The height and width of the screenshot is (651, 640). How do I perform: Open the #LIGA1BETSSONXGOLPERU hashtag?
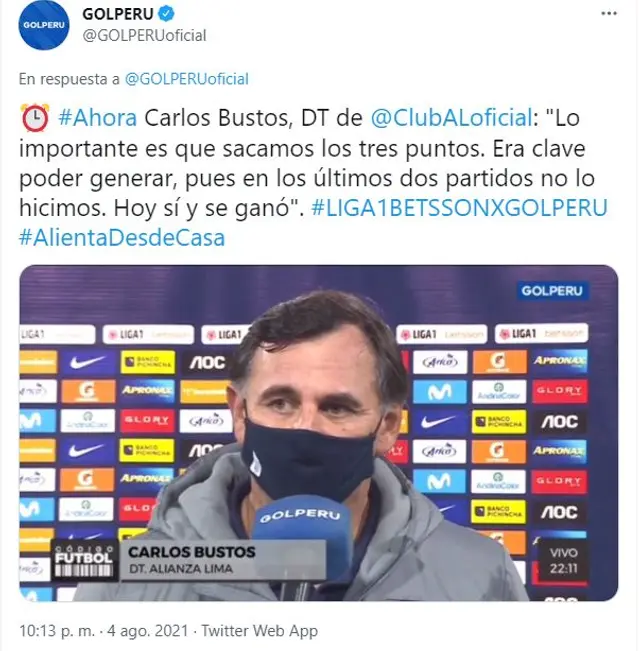(459, 208)
